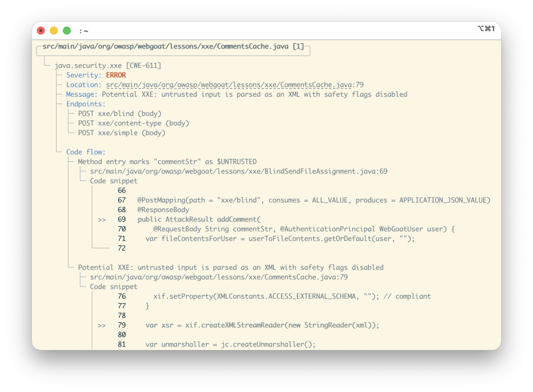Click the first Code snippet label
The width and height of the screenshot is (533, 392).
[114, 181]
